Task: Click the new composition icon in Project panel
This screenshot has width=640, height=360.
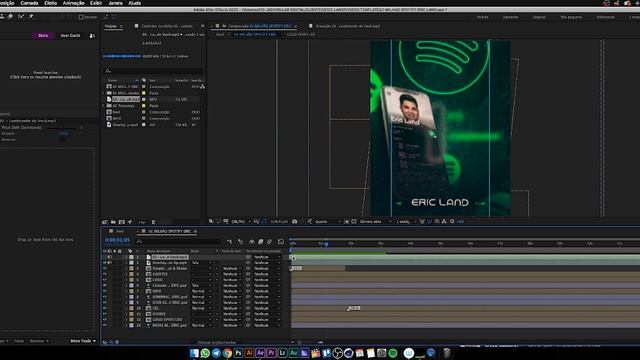Action: coord(122,222)
